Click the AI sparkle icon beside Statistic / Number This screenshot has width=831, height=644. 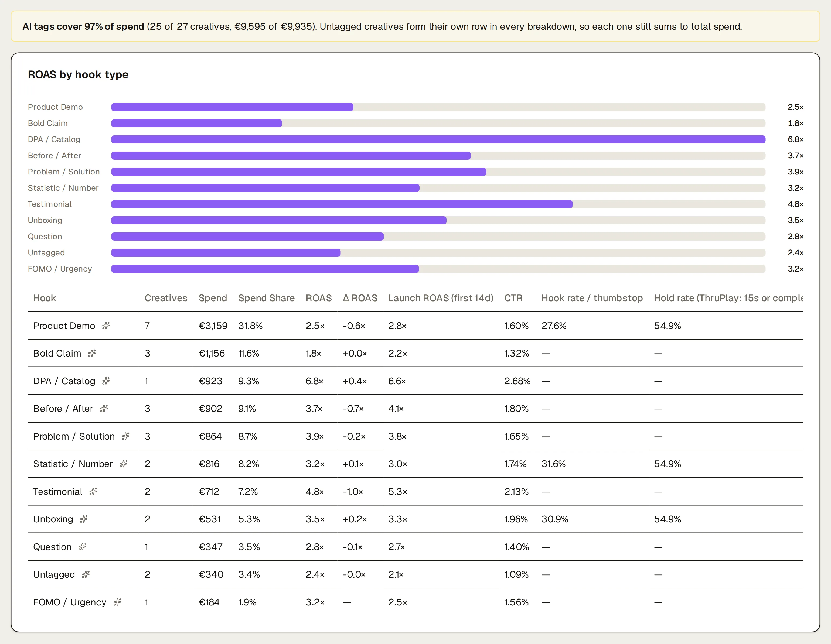click(x=124, y=464)
